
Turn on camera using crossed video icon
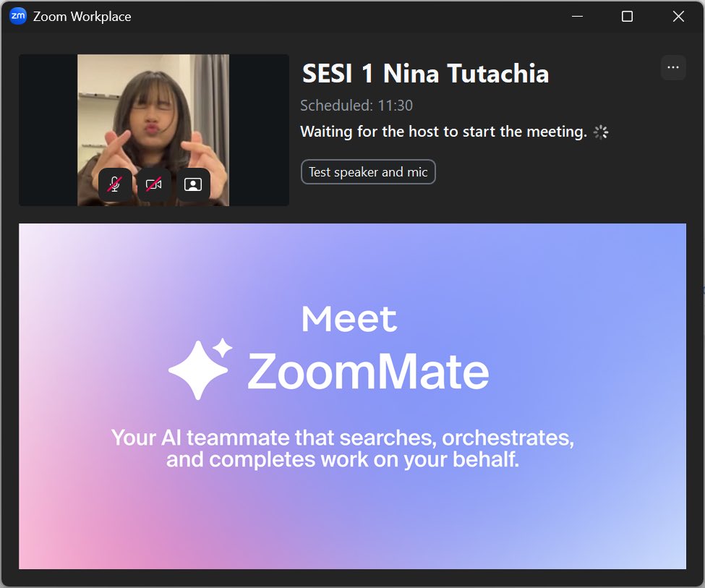pos(154,184)
